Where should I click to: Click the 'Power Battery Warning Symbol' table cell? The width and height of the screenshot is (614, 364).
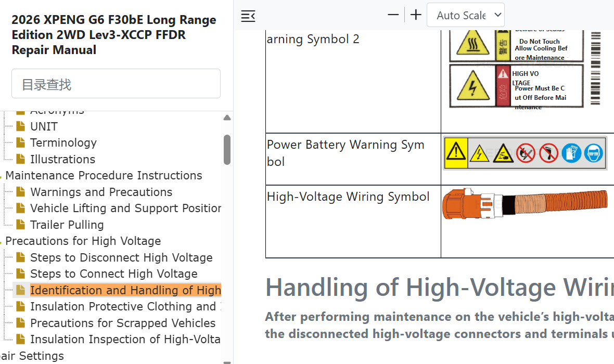tap(353, 159)
